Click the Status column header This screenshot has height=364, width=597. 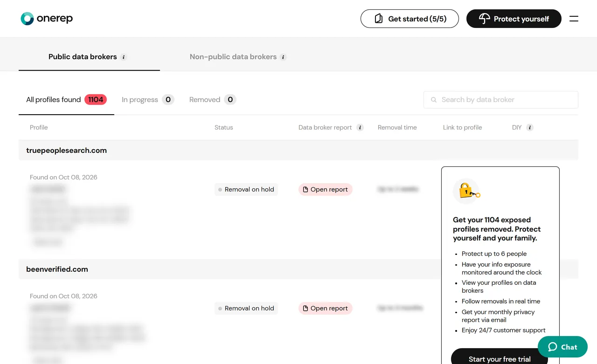point(223,127)
